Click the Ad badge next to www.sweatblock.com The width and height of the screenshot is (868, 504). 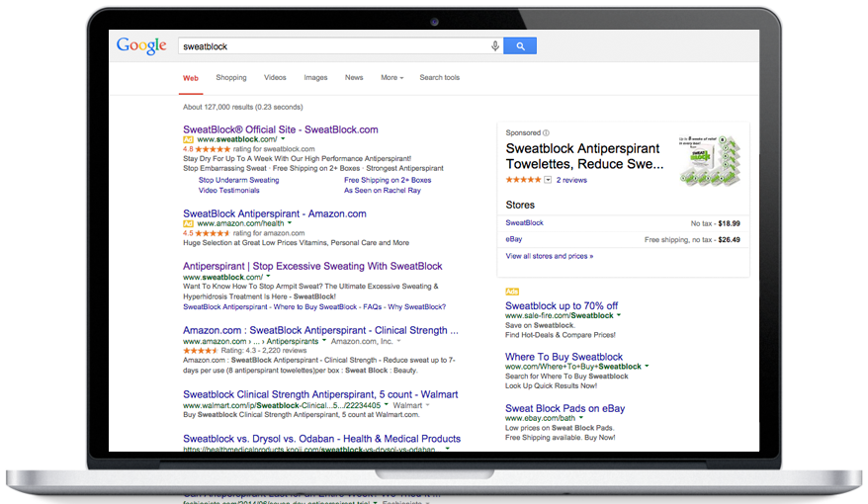188,139
